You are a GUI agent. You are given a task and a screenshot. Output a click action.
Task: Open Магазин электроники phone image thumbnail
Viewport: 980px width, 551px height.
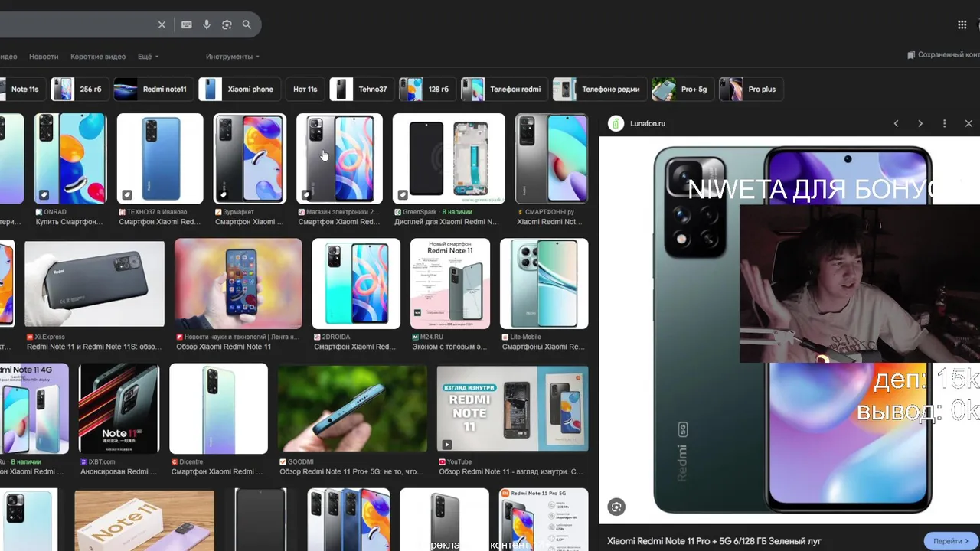(339, 158)
